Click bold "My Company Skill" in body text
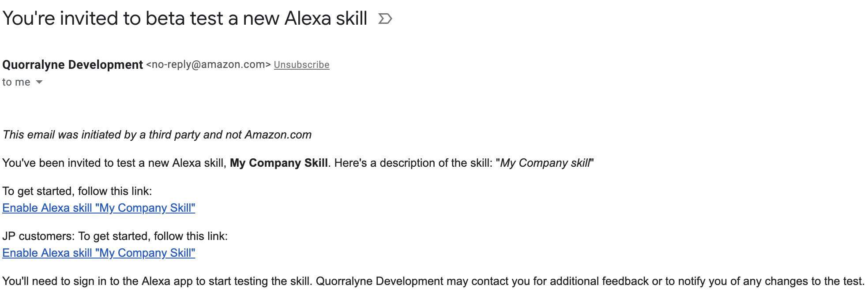 (x=278, y=163)
